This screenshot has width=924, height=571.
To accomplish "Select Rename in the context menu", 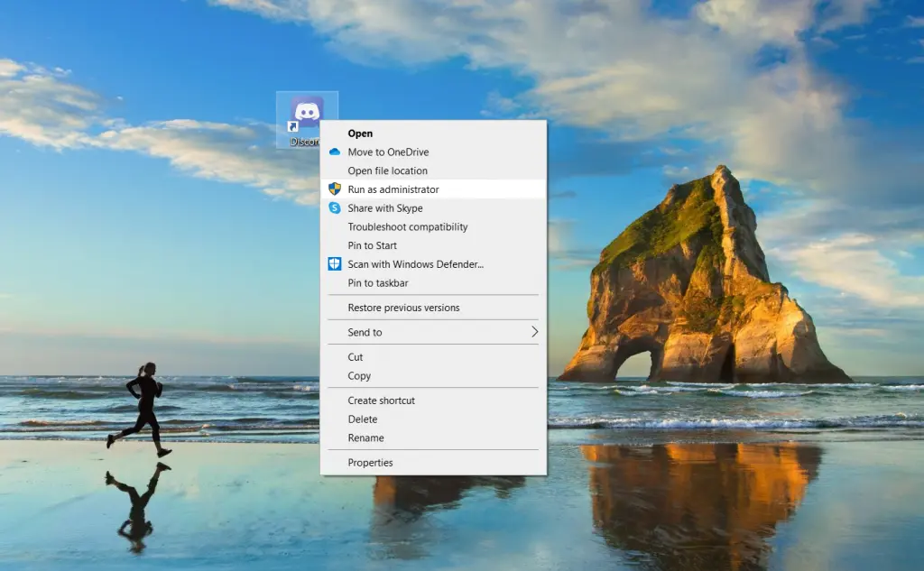I will (x=365, y=438).
